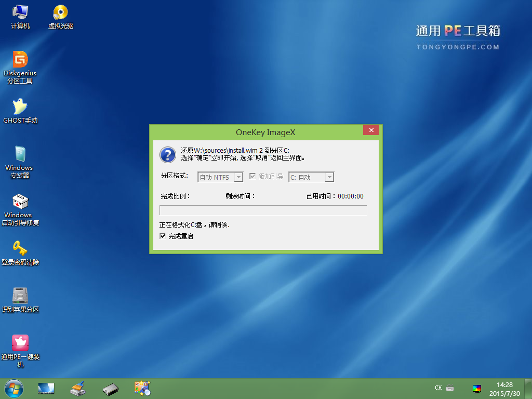The height and width of the screenshot is (399, 532).
Task: Launch 通用PE一键装机 icon
Action: 20,351
